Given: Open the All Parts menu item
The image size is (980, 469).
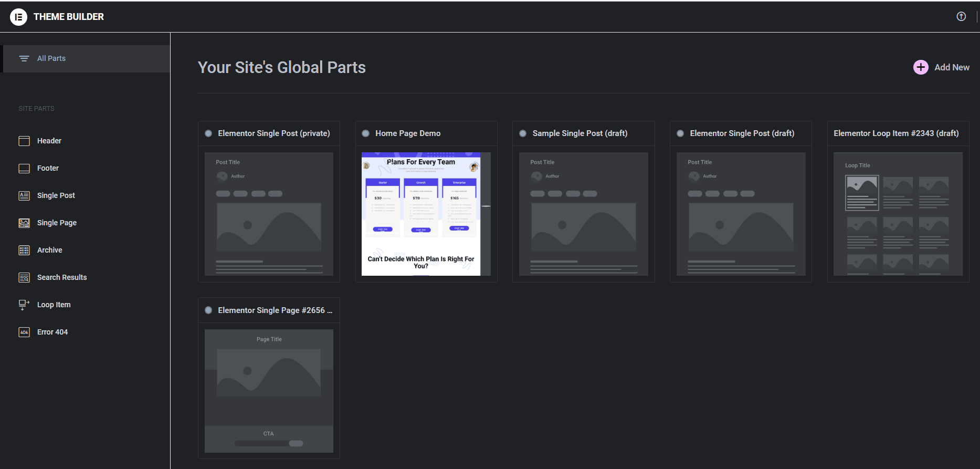Looking at the screenshot, I should [51, 58].
